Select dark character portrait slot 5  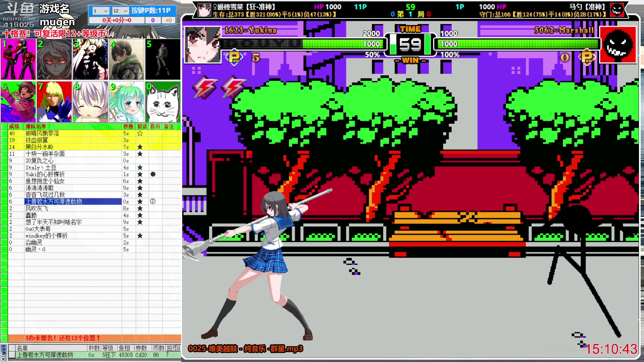click(163, 59)
